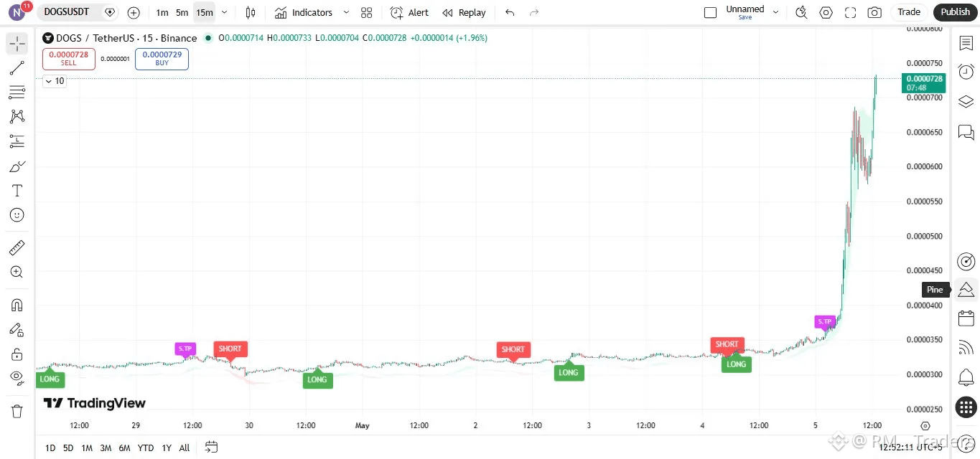Select the trend line drawing tool
The height and width of the screenshot is (459, 980).
pos(17,68)
